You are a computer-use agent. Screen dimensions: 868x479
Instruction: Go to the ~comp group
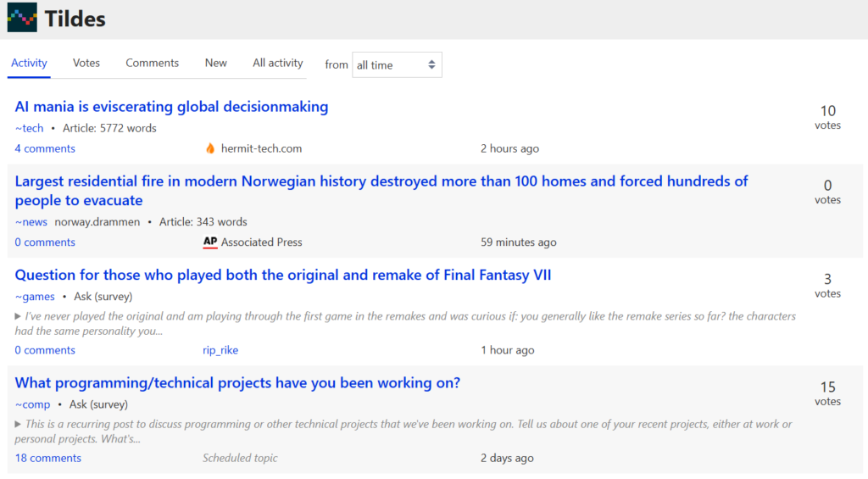point(33,404)
